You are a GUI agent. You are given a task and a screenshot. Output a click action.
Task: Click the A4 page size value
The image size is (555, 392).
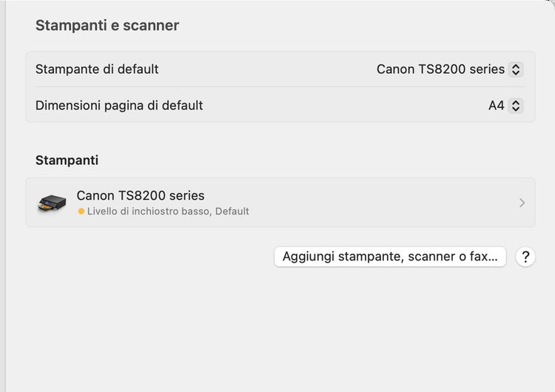496,106
